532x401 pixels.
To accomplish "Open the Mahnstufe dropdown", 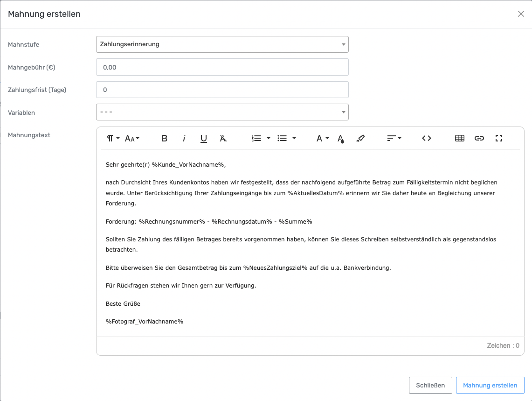I will (x=222, y=44).
